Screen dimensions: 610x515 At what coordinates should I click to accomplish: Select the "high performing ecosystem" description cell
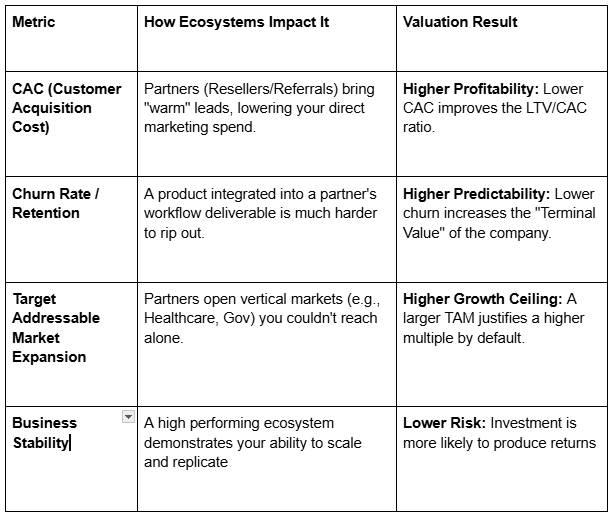point(252,442)
